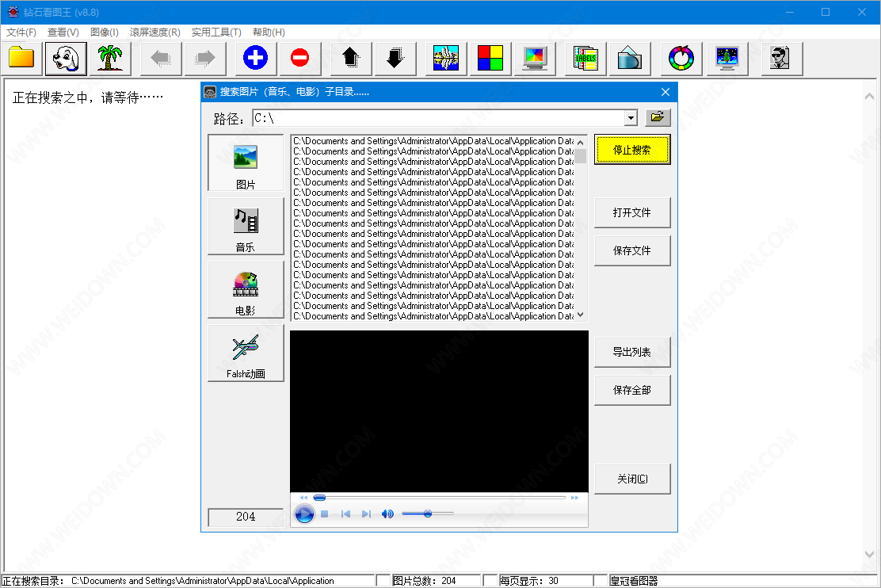Screen dimensions: 881x588
Task: Go back with the grey left arrow
Action: [161, 58]
